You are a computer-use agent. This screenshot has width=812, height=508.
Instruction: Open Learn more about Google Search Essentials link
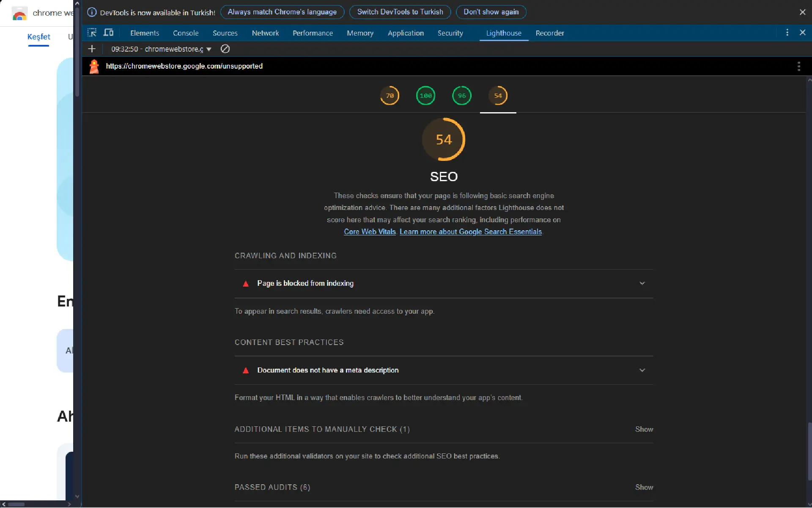click(471, 232)
